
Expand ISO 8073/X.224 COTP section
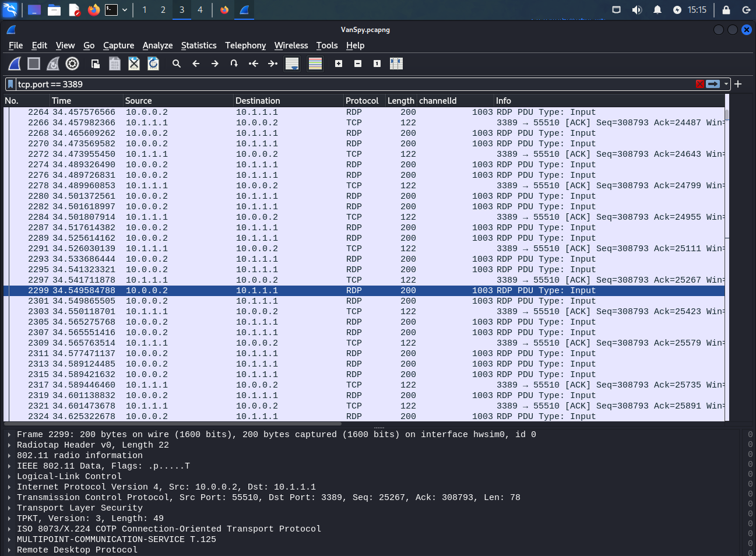pos(9,529)
